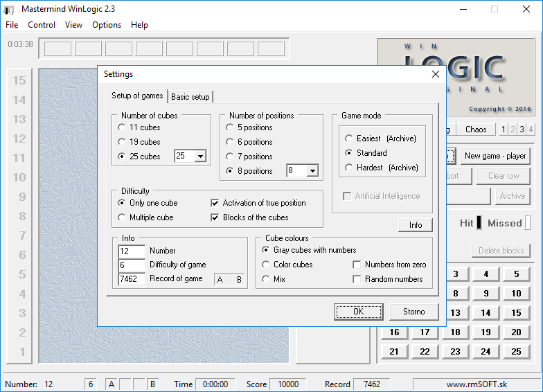This screenshot has width=543, height=392.
Task: Click the New game - player button
Action: coord(495,156)
